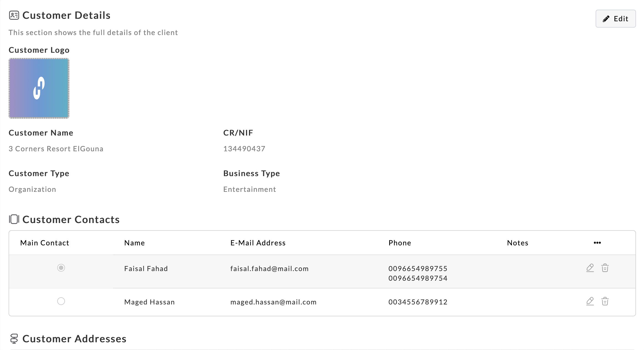The height and width of the screenshot is (350, 644).
Task: Click maged.hassan@mail.com email address
Action: [273, 302]
